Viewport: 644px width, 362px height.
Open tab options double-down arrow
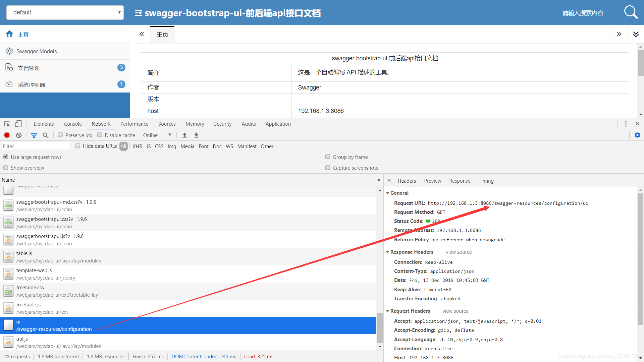(636, 34)
